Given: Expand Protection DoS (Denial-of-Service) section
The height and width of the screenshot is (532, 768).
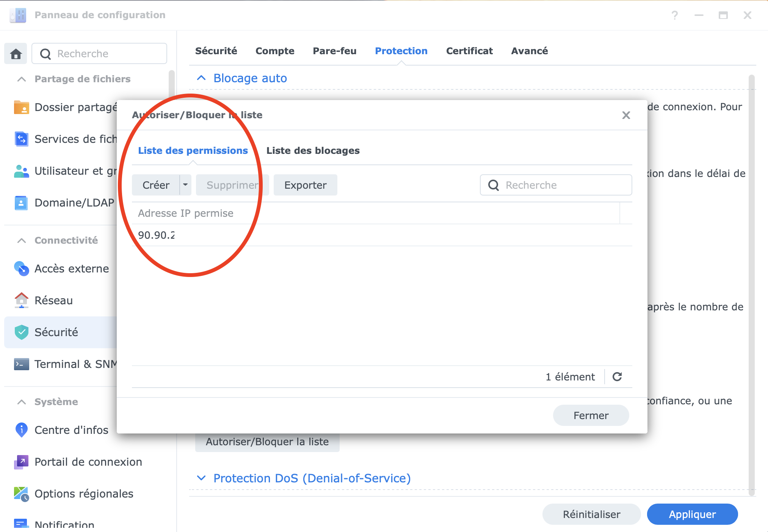Looking at the screenshot, I should tap(201, 478).
